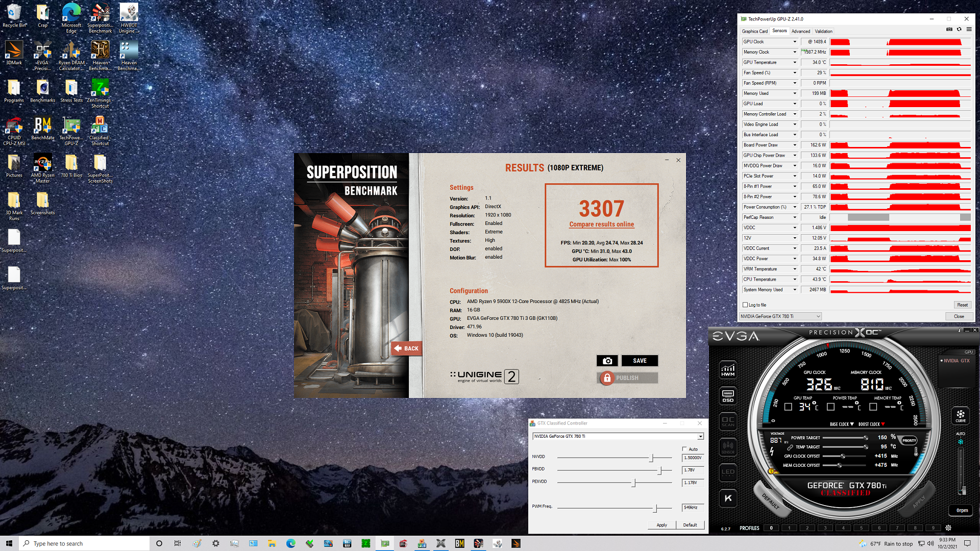Image resolution: width=980 pixels, height=551 pixels.
Task: Toggle the Priority button in Precision X
Action: (909, 440)
